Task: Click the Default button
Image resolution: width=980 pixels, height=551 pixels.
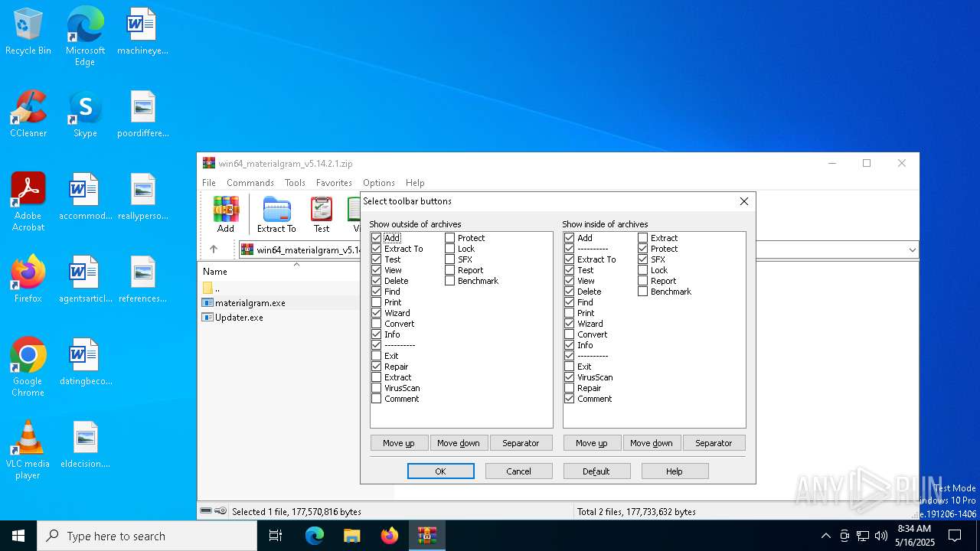Action: [596, 471]
